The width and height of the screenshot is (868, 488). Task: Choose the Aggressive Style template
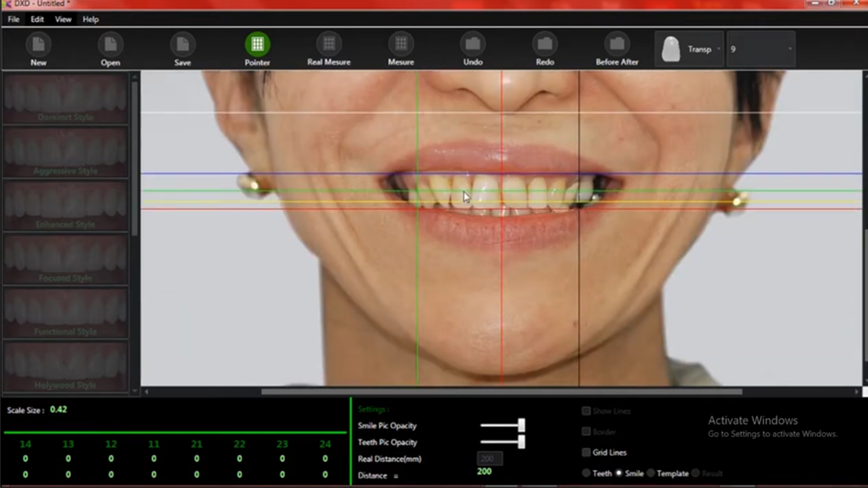[66, 152]
